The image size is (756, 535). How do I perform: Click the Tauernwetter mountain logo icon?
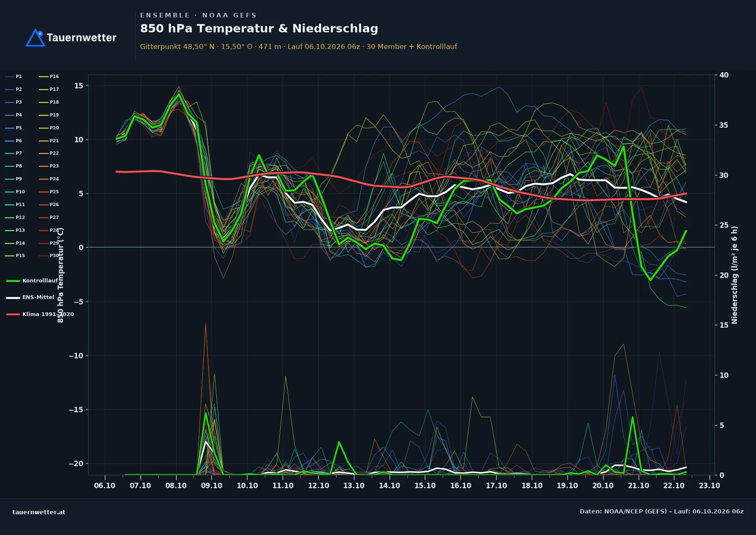coord(35,38)
